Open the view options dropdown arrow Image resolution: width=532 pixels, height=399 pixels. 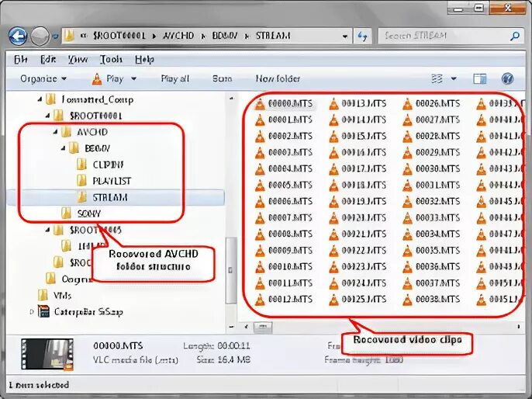454,78
